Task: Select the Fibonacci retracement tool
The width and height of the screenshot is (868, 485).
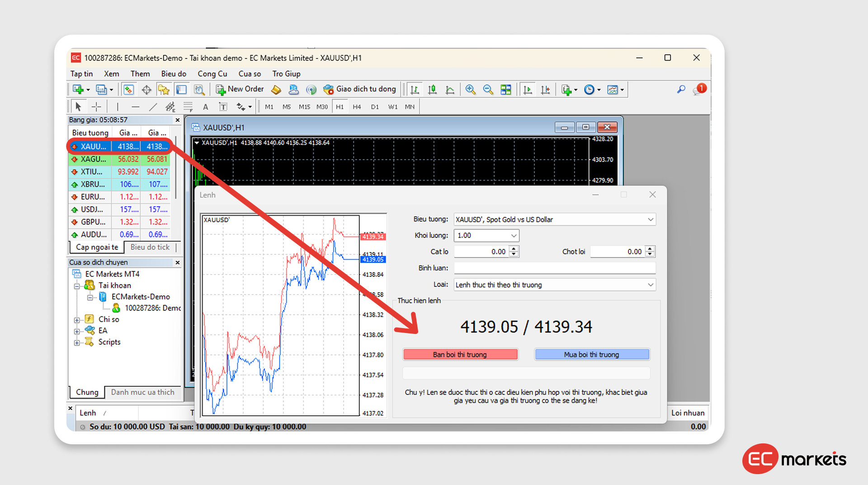Action: point(188,107)
